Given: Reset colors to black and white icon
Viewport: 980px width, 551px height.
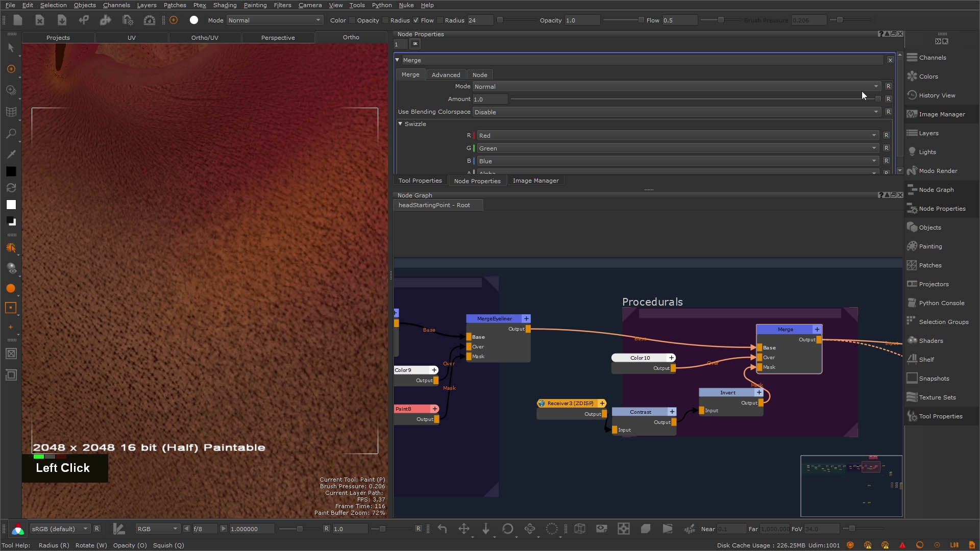Looking at the screenshot, I should point(11,221).
